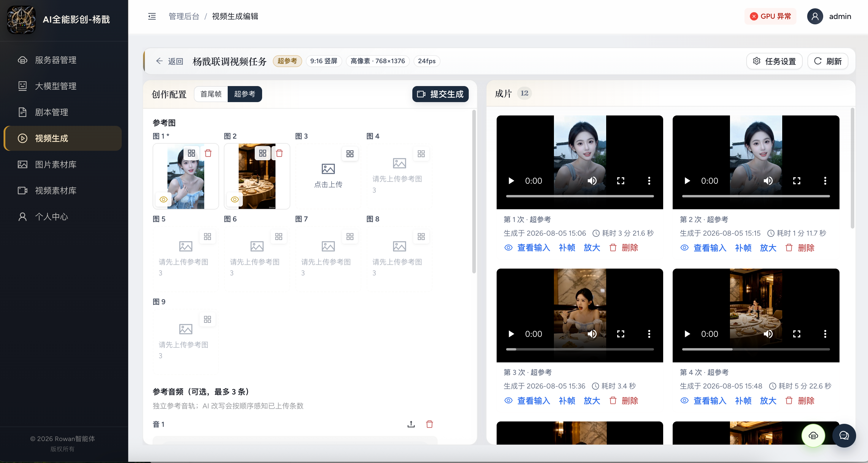Delete the 音 1 audio track
This screenshot has height=463, width=868.
pos(429,424)
